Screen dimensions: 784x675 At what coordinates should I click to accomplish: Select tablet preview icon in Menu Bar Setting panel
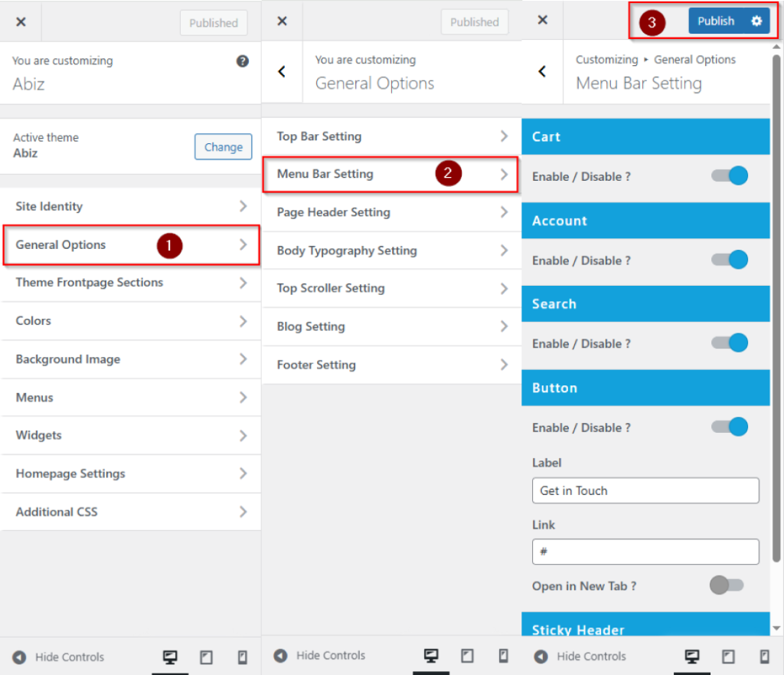[x=728, y=657]
